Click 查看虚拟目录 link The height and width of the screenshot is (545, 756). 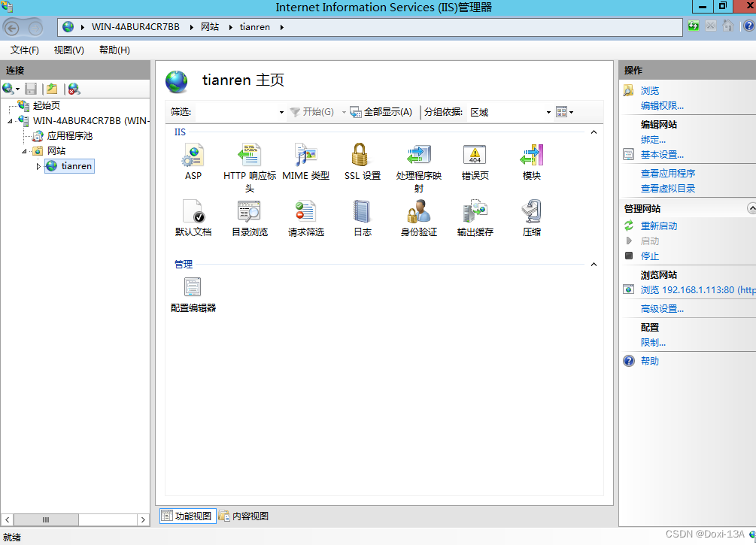(x=668, y=189)
